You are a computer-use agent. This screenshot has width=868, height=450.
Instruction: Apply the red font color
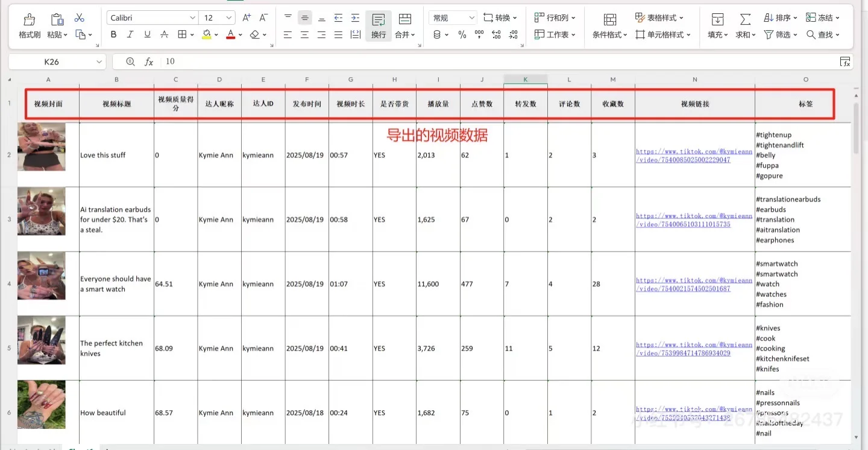(230, 35)
